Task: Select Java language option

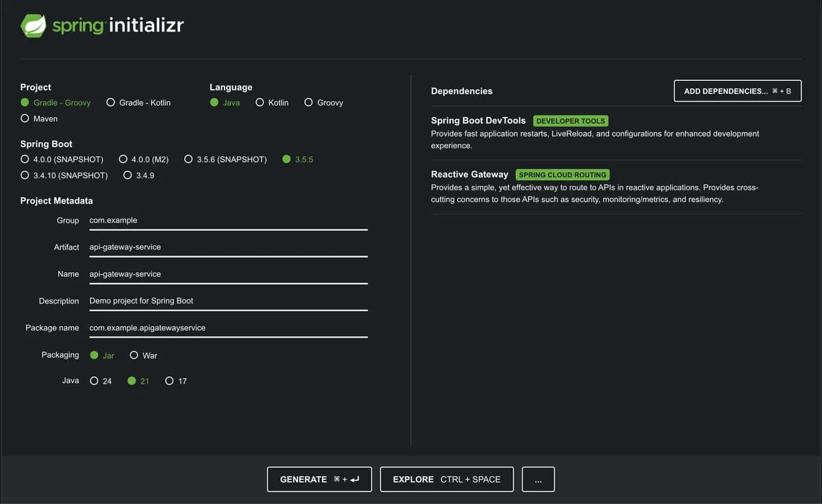Action: [x=225, y=103]
